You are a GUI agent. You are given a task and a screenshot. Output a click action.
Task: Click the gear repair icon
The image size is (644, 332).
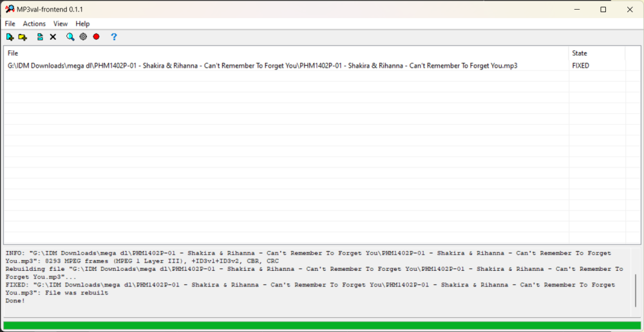[x=83, y=37]
